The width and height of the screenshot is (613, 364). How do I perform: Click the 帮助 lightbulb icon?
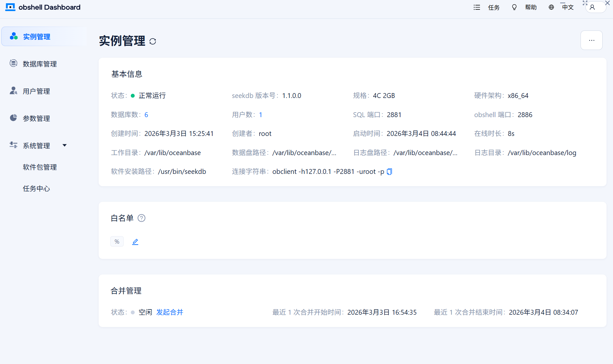[514, 7]
